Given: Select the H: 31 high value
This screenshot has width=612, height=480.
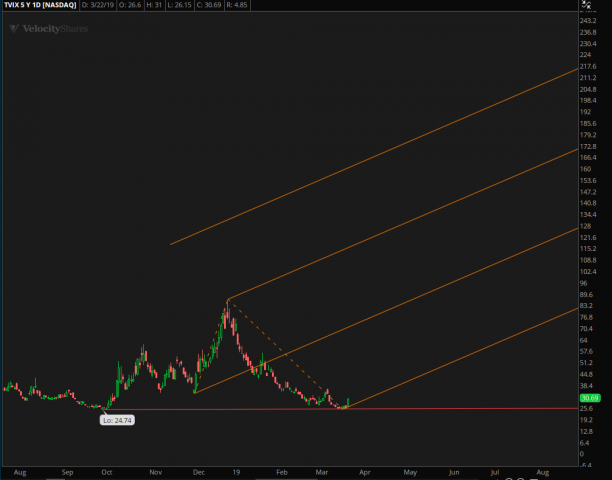Looking at the screenshot, I should pyautogui.click(x=154, y=5).
